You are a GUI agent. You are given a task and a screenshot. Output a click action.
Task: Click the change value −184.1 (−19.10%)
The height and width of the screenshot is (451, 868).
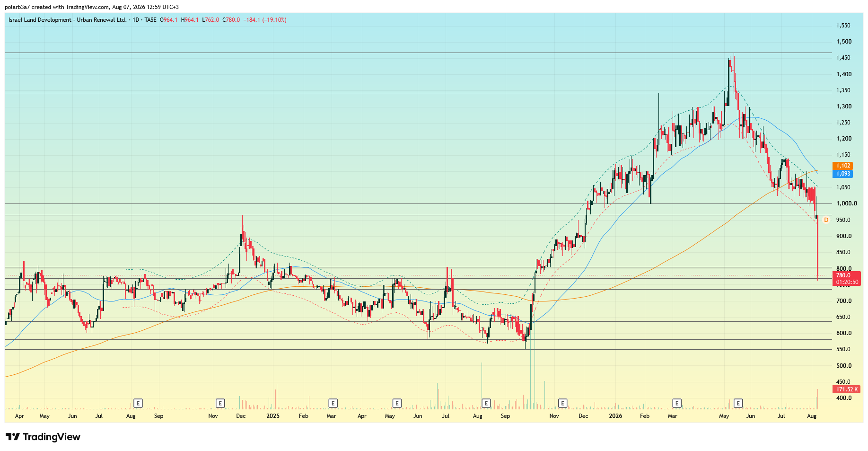[265, 20]
